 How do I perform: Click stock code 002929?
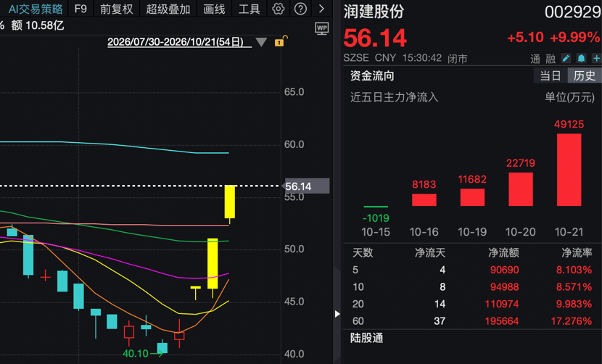pos(573,12)
